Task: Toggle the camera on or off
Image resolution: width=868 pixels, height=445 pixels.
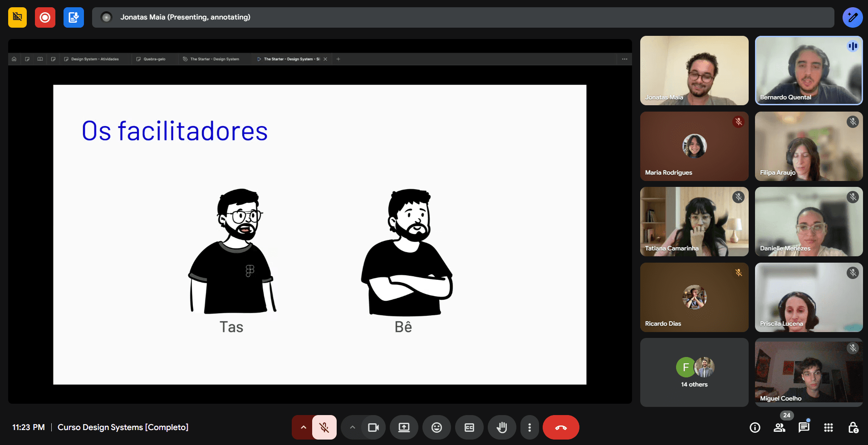Action: [x=373, y=427]
